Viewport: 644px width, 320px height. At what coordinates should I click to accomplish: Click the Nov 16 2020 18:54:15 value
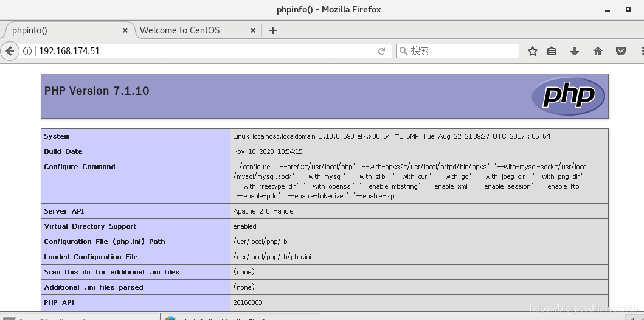click(268, 151)
